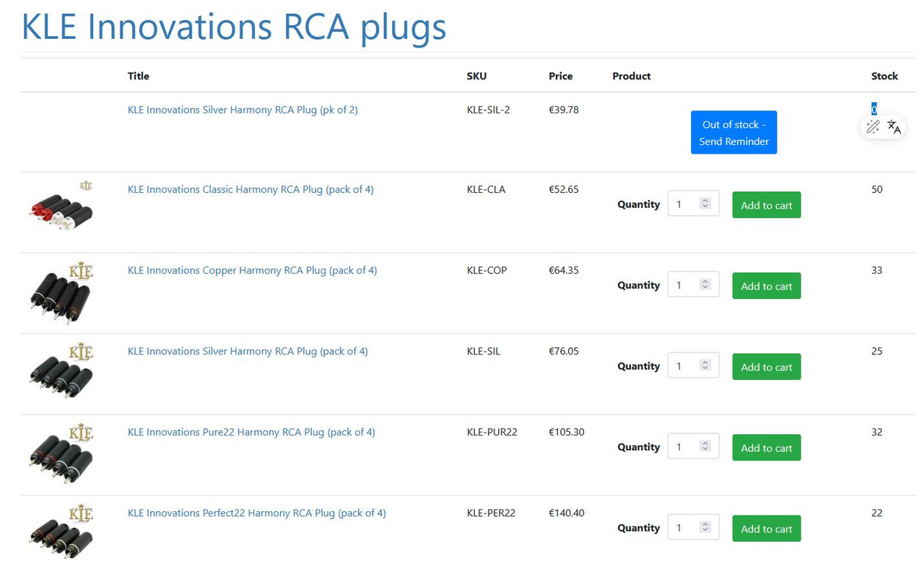The image size is (924, 587).
Task: Click the SKU cell KLE-PER22
Action: pos(491,513)
